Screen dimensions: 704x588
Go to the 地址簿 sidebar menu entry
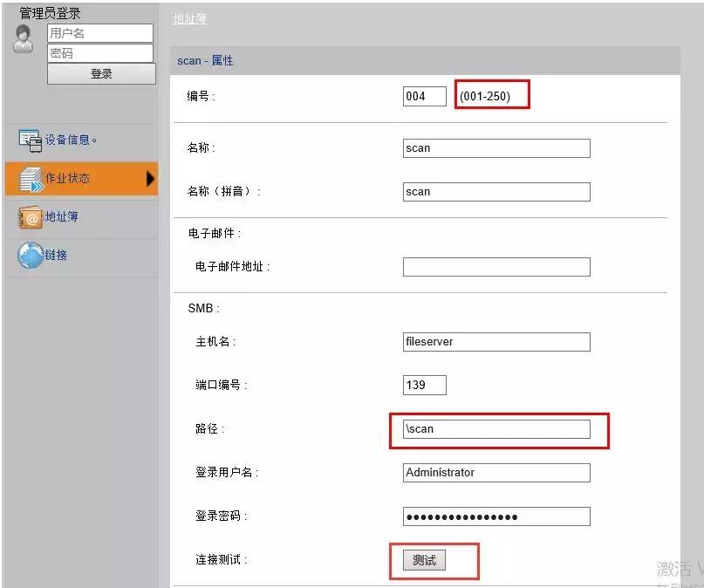click(62, 217)
